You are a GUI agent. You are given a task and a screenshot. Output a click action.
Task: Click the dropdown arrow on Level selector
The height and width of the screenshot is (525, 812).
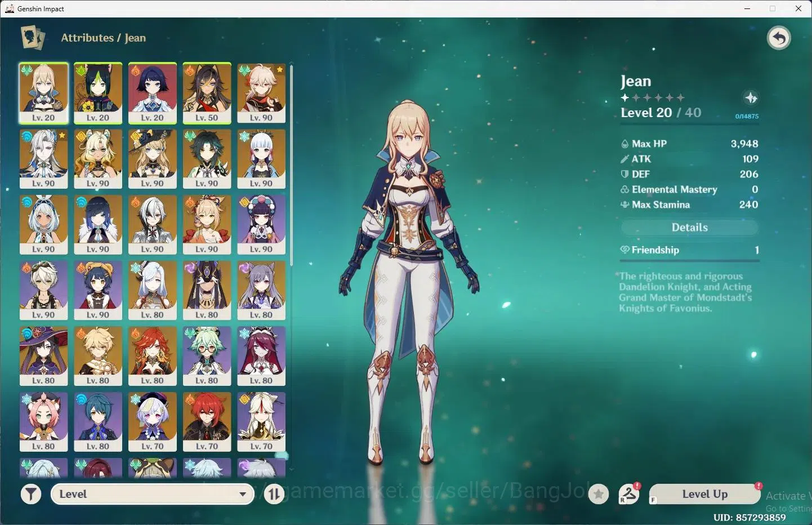coord(243,495)
